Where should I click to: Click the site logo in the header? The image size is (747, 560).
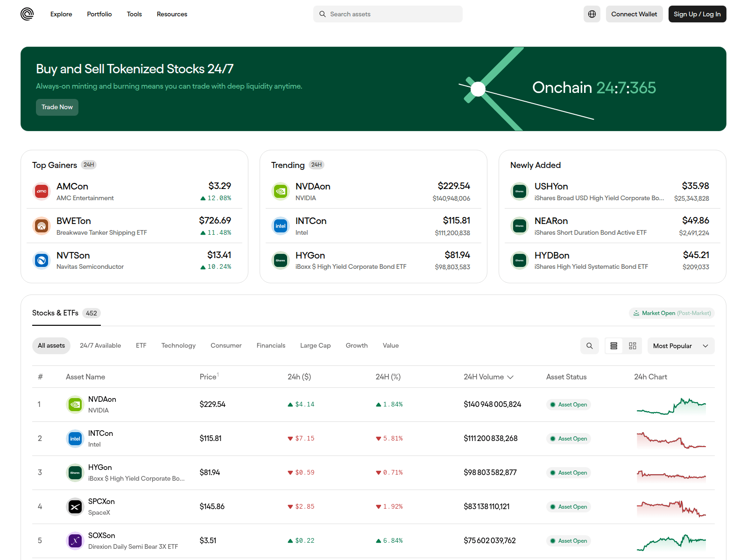[27, 14]
